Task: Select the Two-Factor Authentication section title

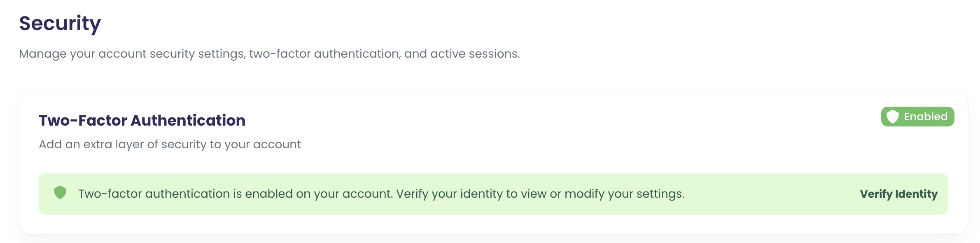Action: point(142,120)
